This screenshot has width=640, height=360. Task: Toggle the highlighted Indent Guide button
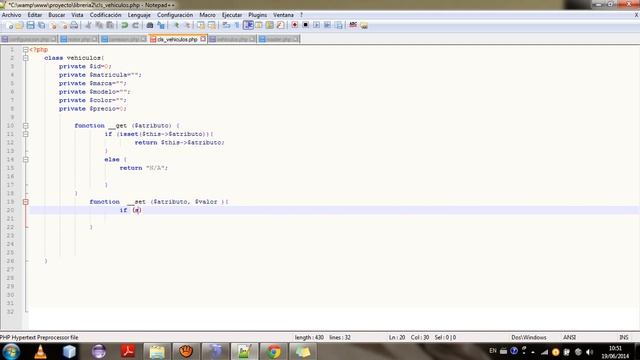point(248,25)
